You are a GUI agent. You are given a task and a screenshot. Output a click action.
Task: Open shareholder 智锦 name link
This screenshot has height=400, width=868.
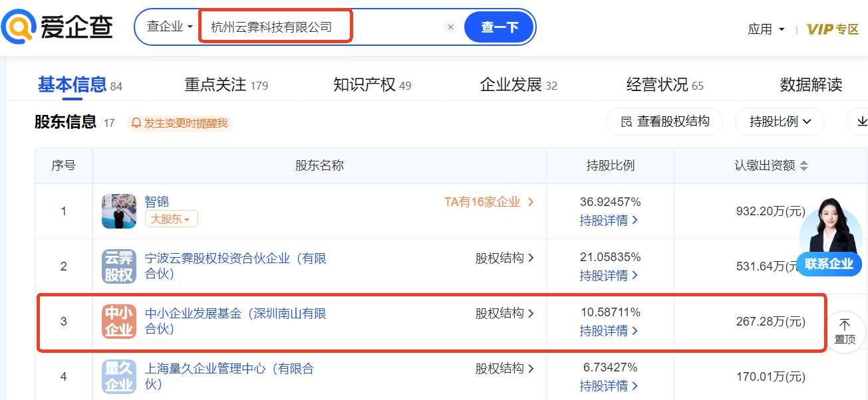157,202
